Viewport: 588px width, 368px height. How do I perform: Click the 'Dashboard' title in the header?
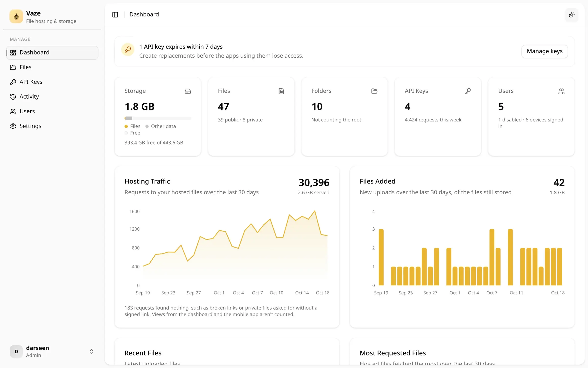[144, 14]
